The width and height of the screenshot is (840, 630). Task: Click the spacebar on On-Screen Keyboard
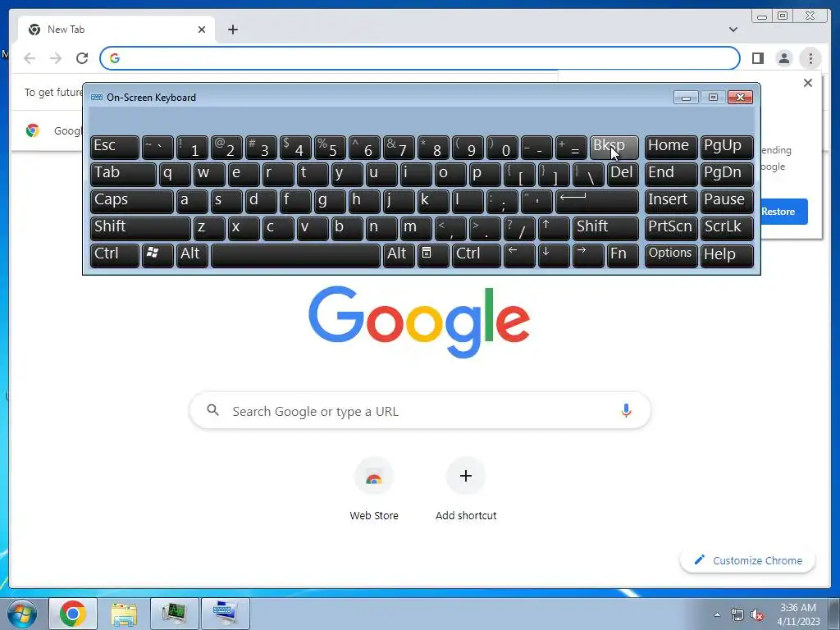[x=295, y=256]
